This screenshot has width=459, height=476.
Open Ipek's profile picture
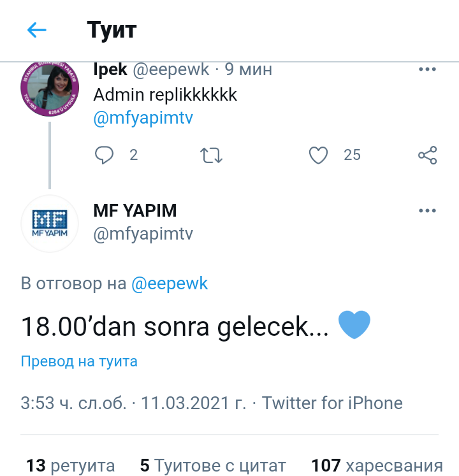[x=50, y=89]
